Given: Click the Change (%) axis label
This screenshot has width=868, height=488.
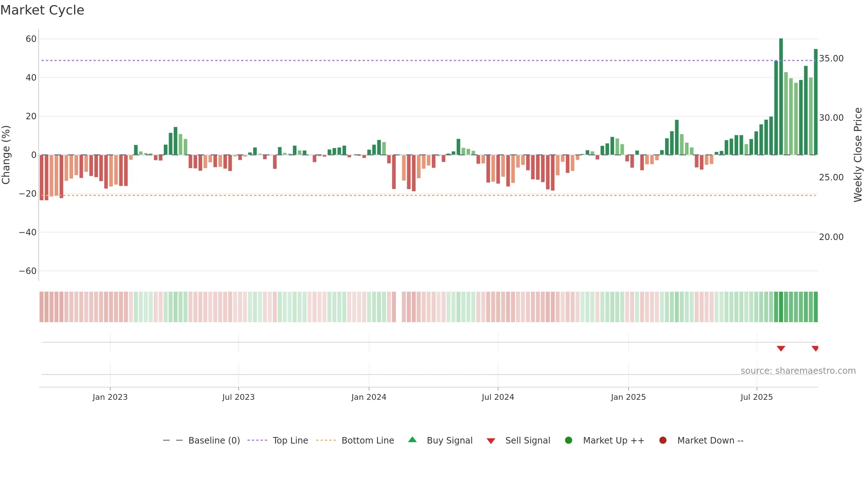Looking at the screenshot, I should pyautogui.click(x=6, y=155).
